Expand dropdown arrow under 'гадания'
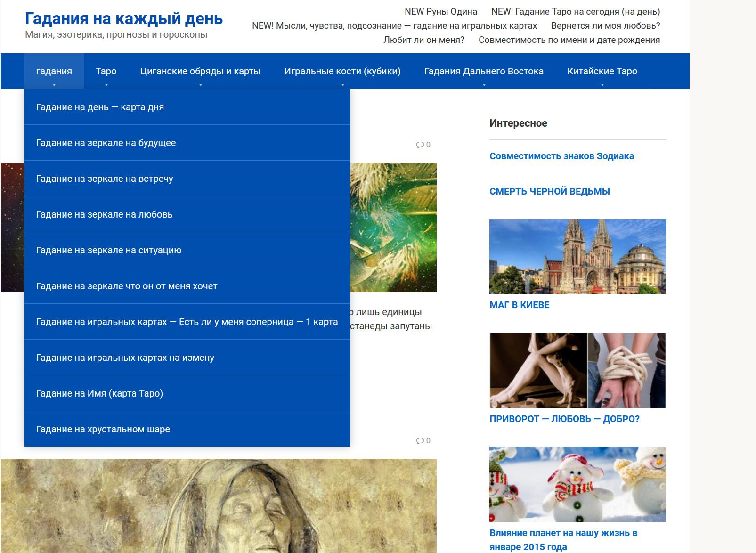This screenshot has width=756, height=553. pos(54,85)
